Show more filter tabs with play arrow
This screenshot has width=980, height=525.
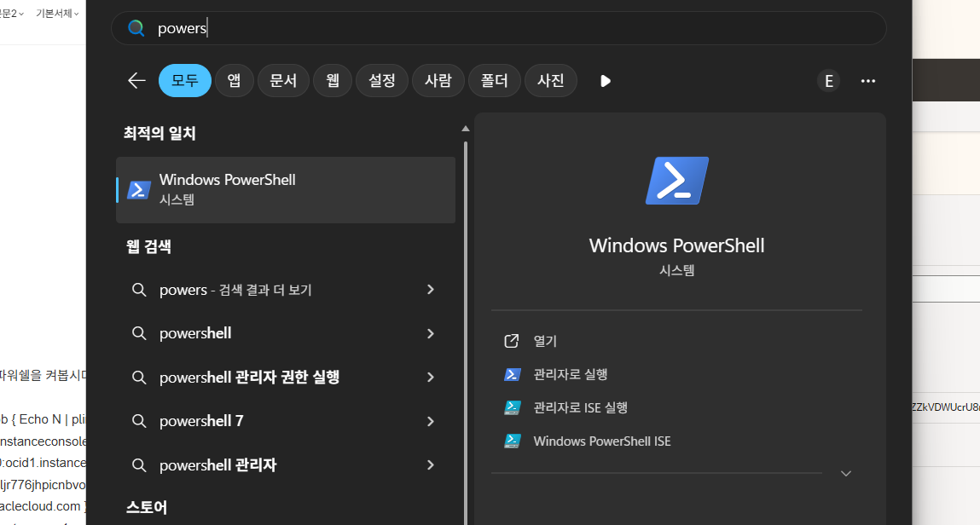pyautogui.click(x=605, y=81)
